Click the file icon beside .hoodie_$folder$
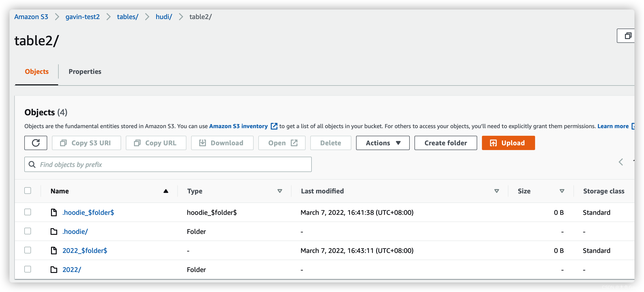Viewport: 644px width, 292px height. 54,212
